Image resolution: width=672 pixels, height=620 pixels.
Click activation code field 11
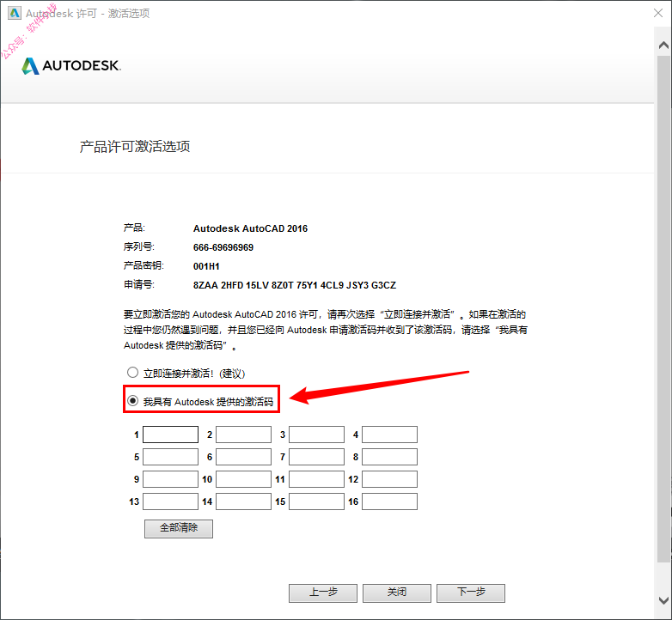[x=317, y=479]
